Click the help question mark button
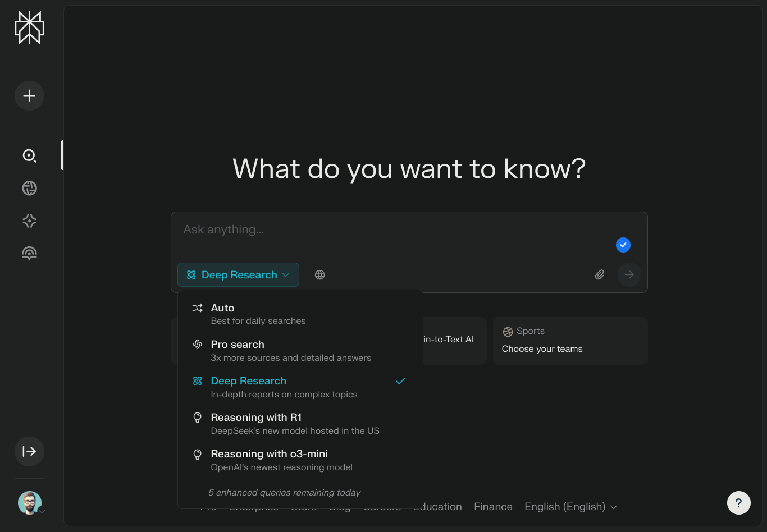 (739, 503)
